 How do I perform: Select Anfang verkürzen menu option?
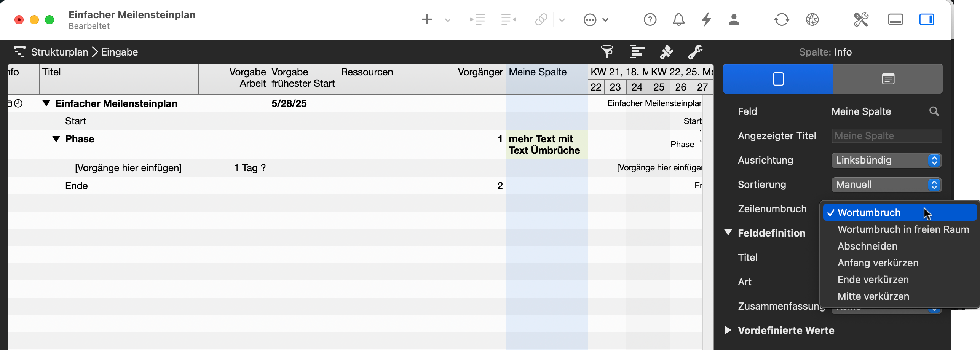click(x=900, y=263)
